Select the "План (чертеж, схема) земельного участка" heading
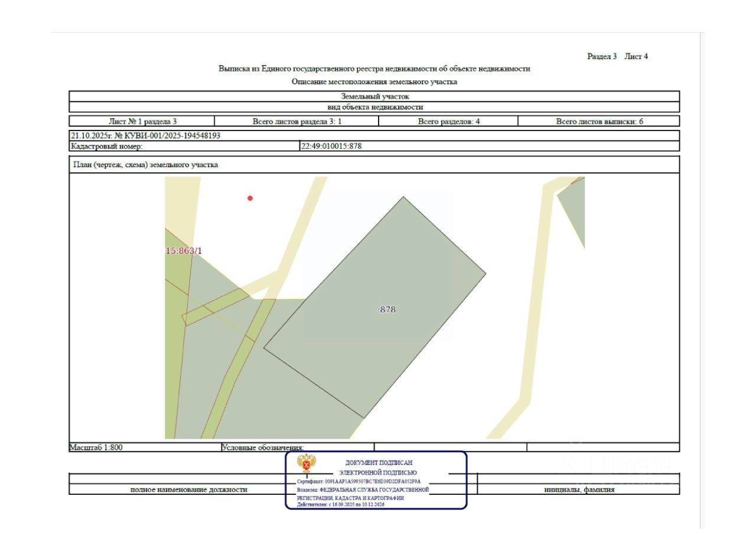Viewport: 756px width, 535px height. click(x=145, y=165)
